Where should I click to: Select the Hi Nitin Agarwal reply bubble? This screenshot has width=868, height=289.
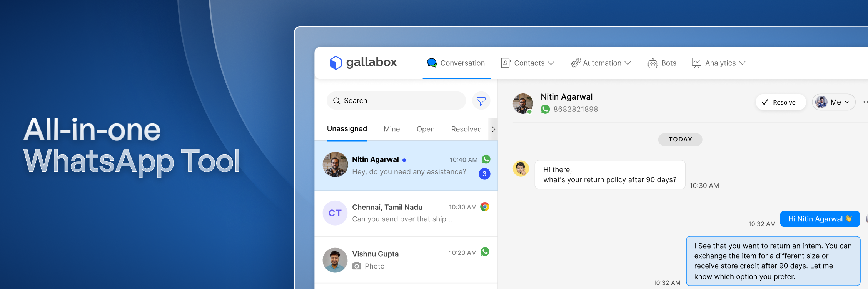(820, 219)
